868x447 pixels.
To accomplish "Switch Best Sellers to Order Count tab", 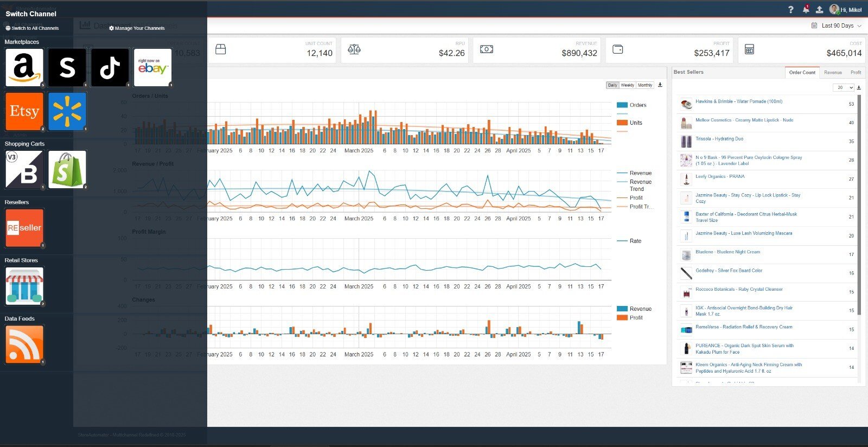I will click(802, 72).
